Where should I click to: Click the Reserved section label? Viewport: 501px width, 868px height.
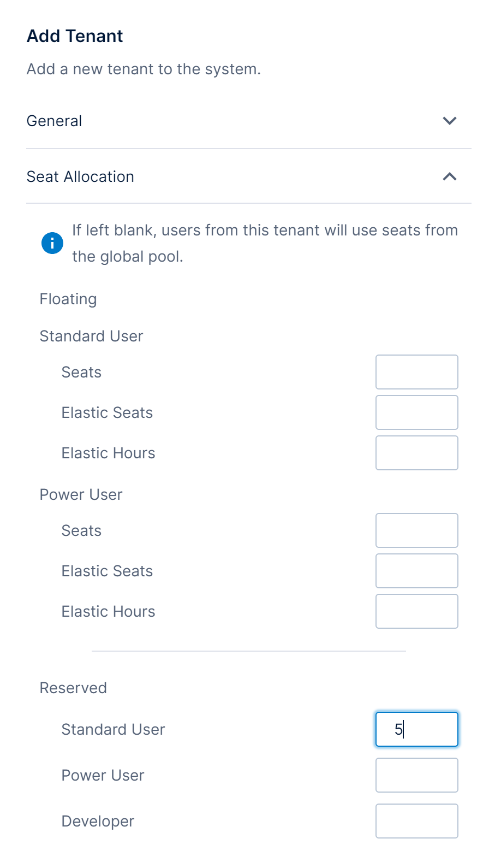pos(73,688)
